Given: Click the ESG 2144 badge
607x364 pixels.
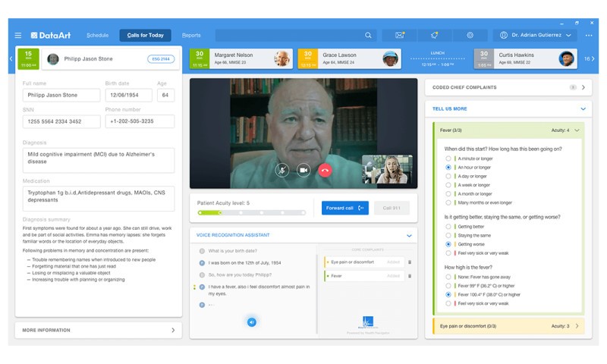Looking at the screenshot, I should pyautogui.click(x=161, y=59).
